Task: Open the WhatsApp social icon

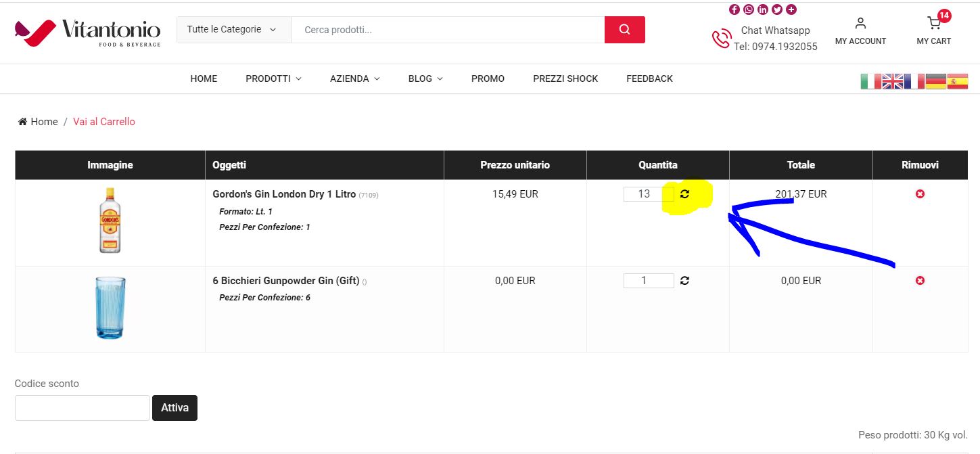Action: coord(749,9)
